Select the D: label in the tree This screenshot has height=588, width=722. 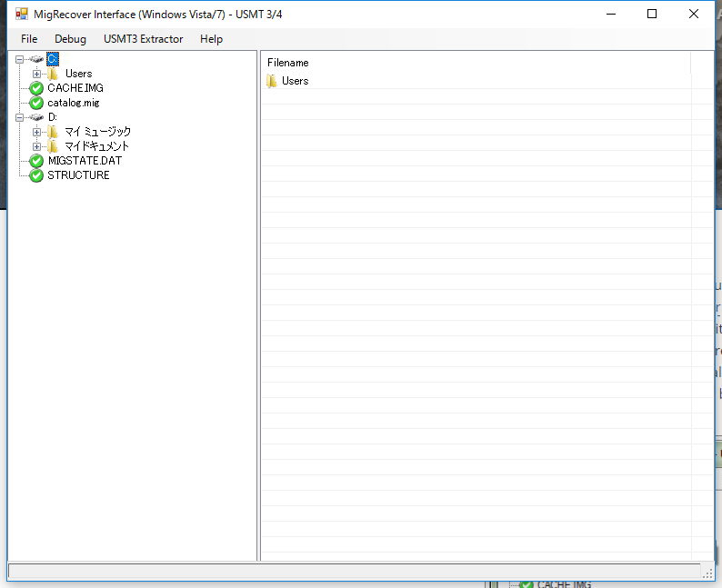coord(53,117)
